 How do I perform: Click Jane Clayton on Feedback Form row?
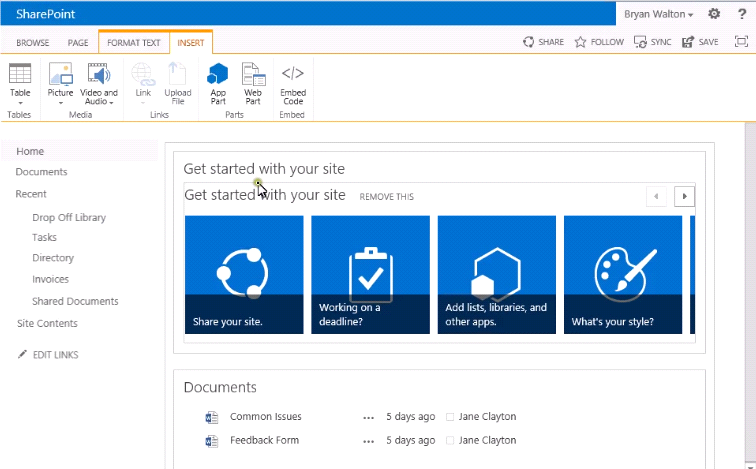(x=487, y=440)
